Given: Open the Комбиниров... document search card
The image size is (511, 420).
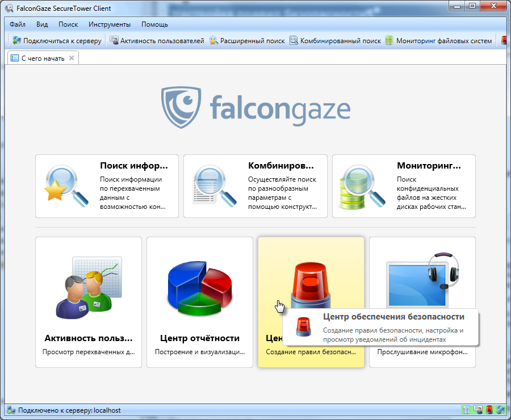Looking at the screenshot, I should point(255,186).
